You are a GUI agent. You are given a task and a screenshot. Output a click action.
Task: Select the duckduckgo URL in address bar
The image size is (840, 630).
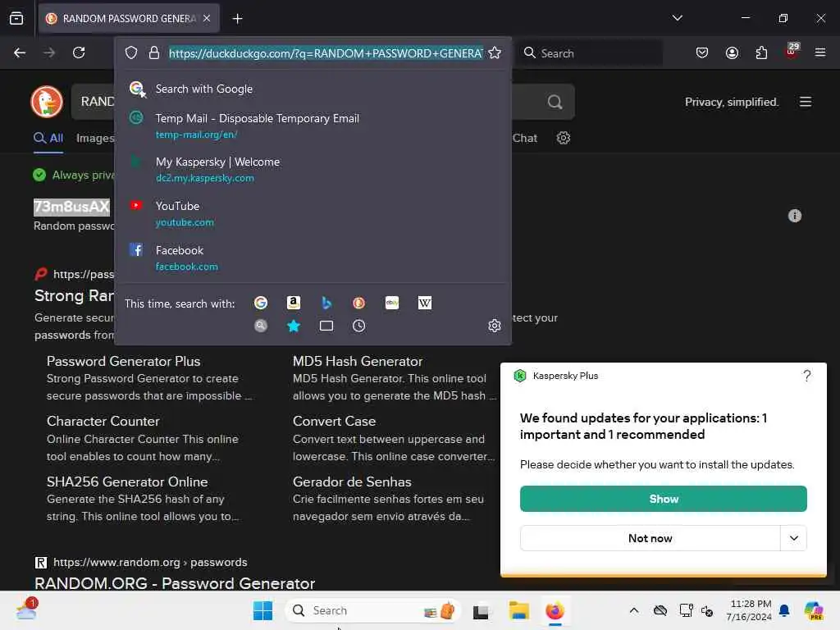[326, 53]
